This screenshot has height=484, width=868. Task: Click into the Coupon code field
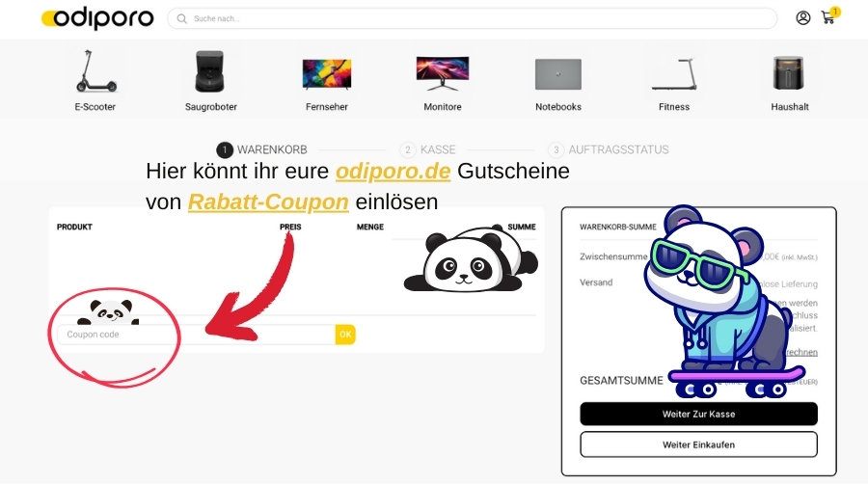196,335
